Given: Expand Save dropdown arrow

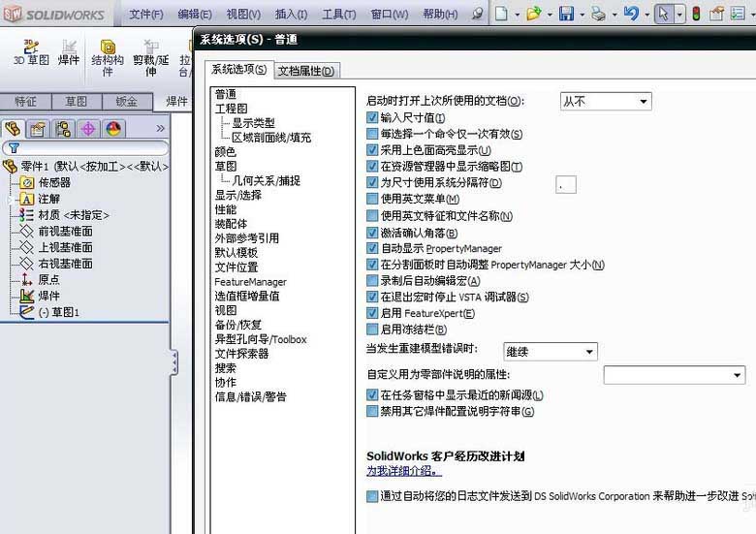Looking at the screenshot, I should tap(582, 15).
